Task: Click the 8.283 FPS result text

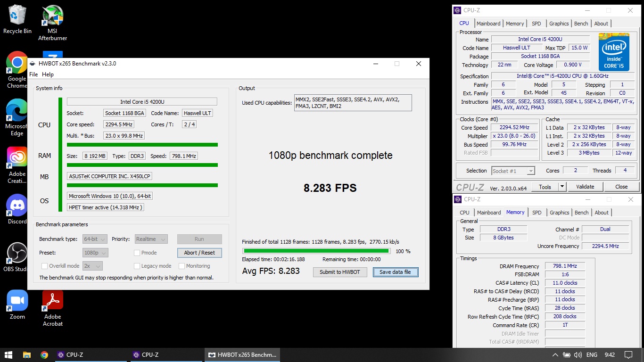Action: (x=330, y=188)
